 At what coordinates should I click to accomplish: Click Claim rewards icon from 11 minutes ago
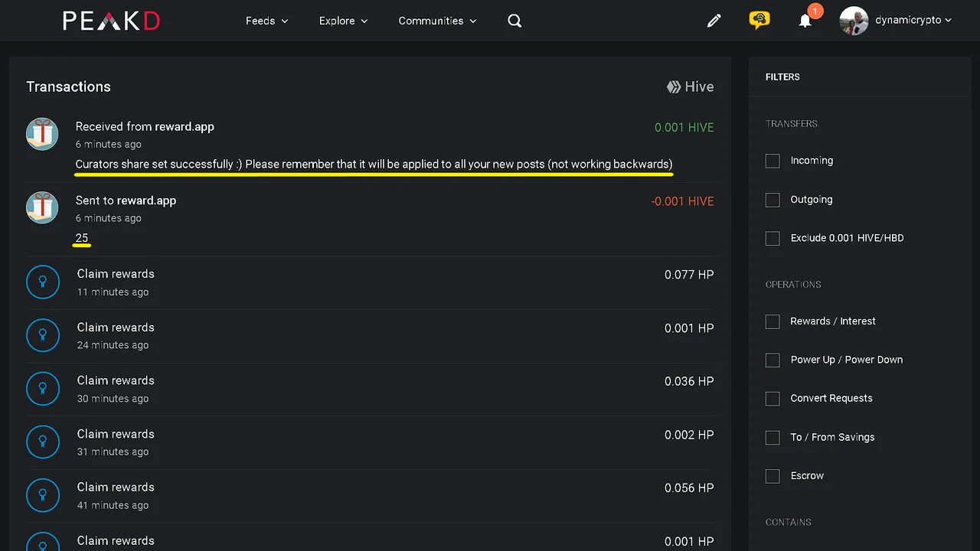coord(43,282)
